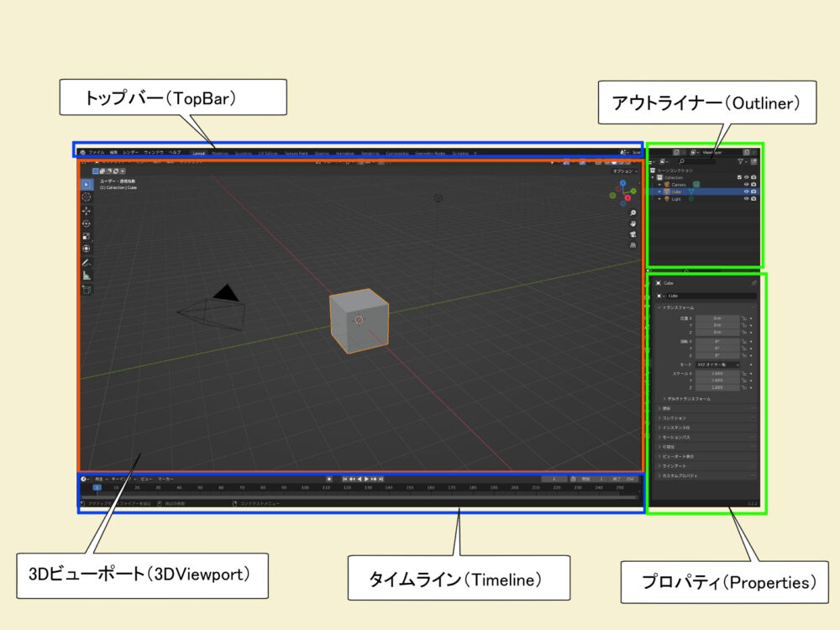Select the Rotate tool

[87, 224]
